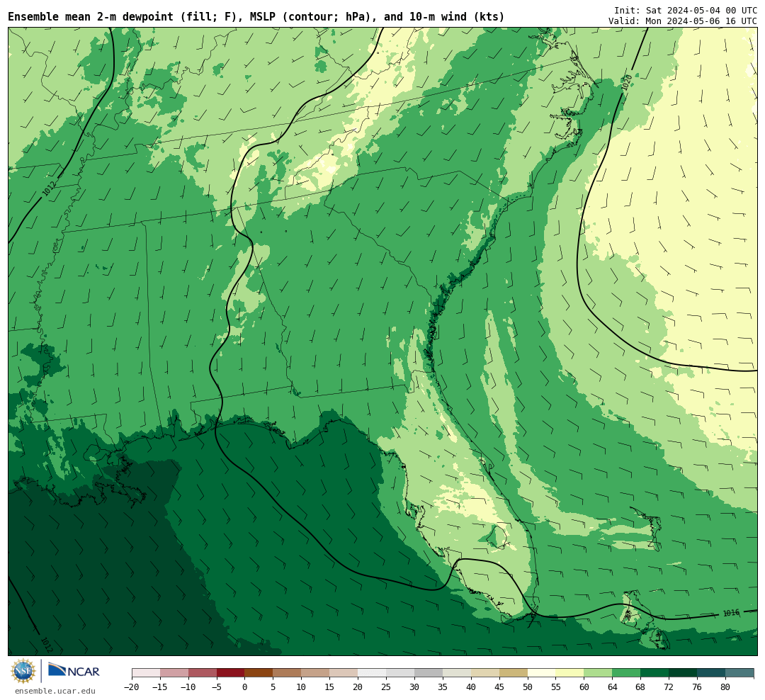
Task: Click the '-15' colorbar tick label
Action: pyautogui.click(x=160, y=687)
